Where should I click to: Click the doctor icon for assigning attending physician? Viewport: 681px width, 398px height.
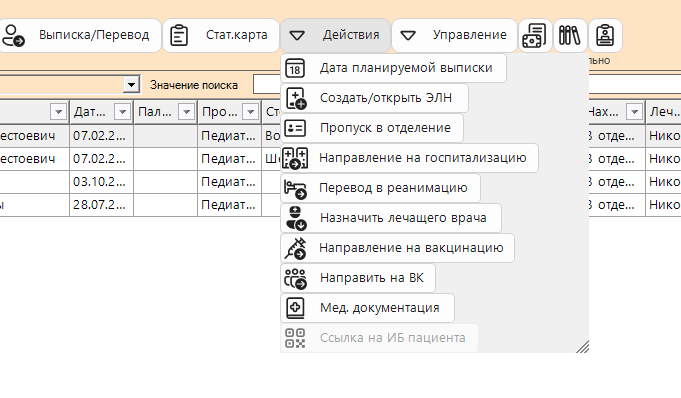(296, 218)
